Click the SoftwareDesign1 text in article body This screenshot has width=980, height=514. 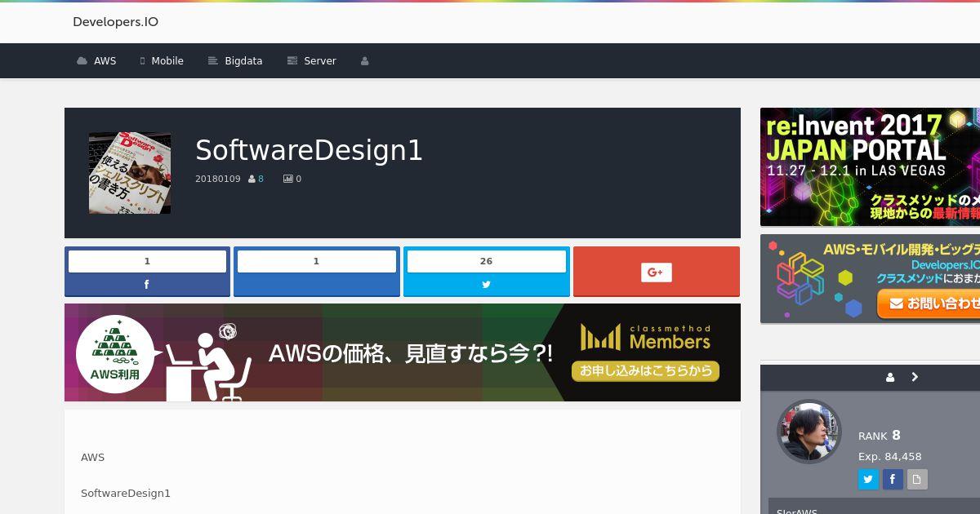pyautogui.click(x=126, y=494)
